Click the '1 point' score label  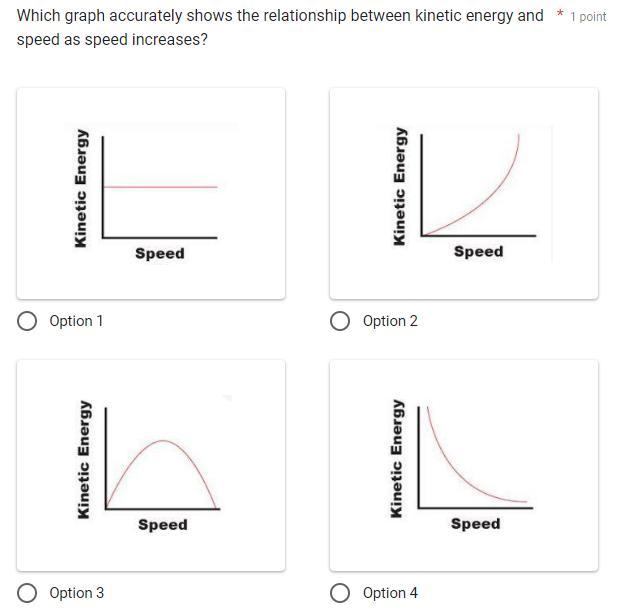[588, 17]
